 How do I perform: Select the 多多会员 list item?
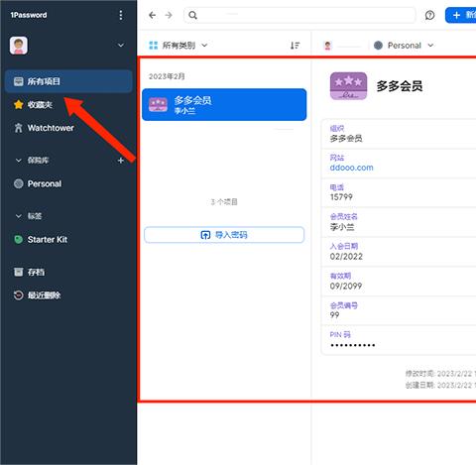point(224,105)
